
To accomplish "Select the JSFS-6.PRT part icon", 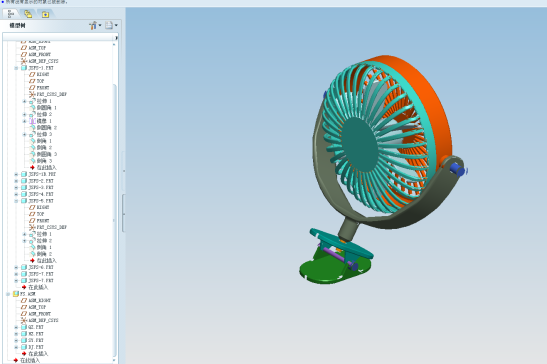I will pyautogui.click(x=24, y=267).
